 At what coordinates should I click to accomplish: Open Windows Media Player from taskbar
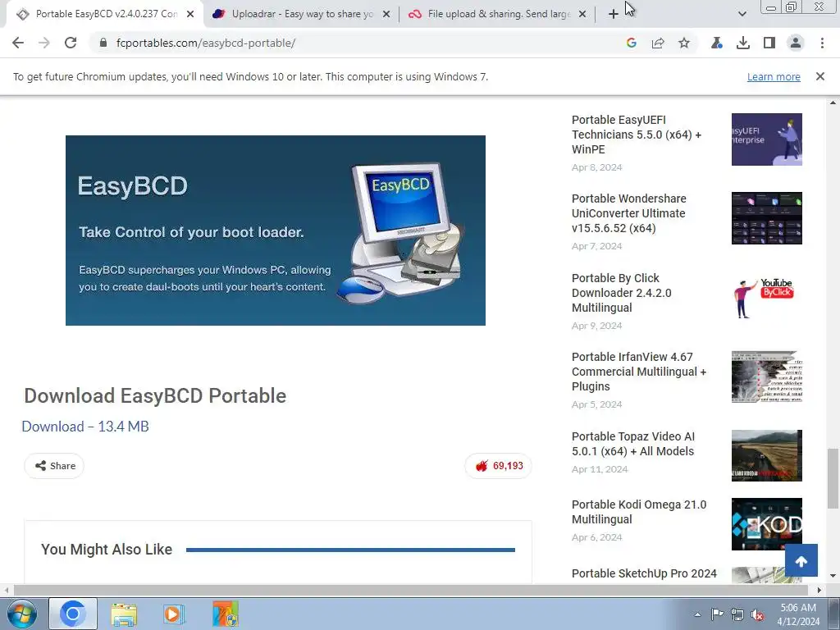pos(174,614)
